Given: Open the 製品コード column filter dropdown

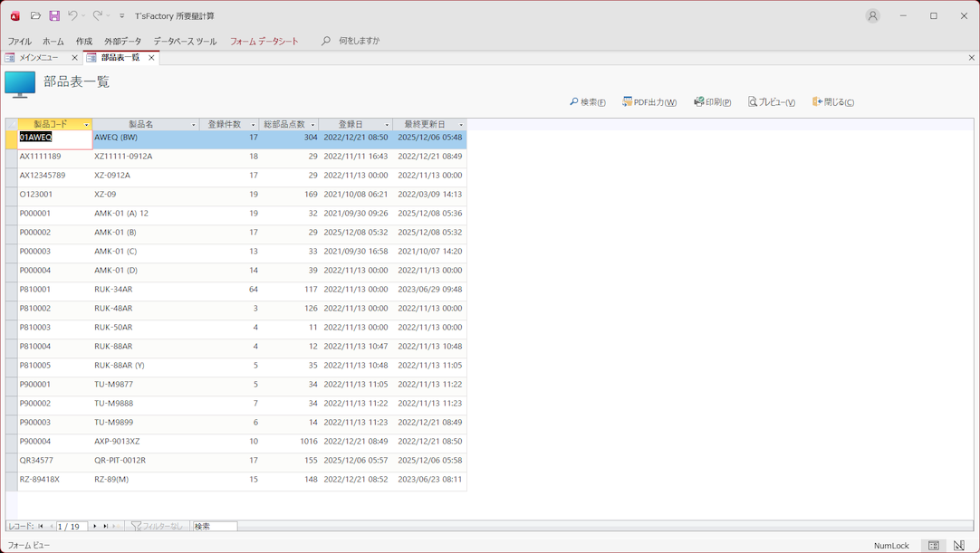Looking at the screenshot, I should point(86,125).
